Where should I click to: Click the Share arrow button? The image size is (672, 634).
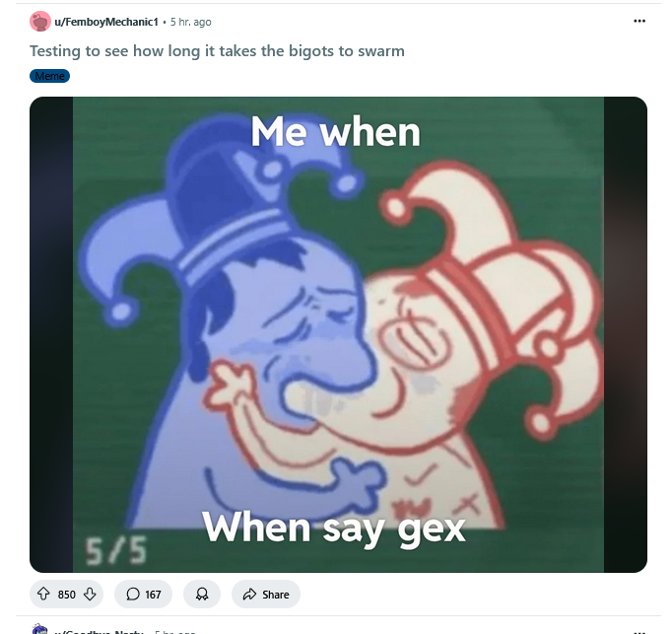(266, 595)
